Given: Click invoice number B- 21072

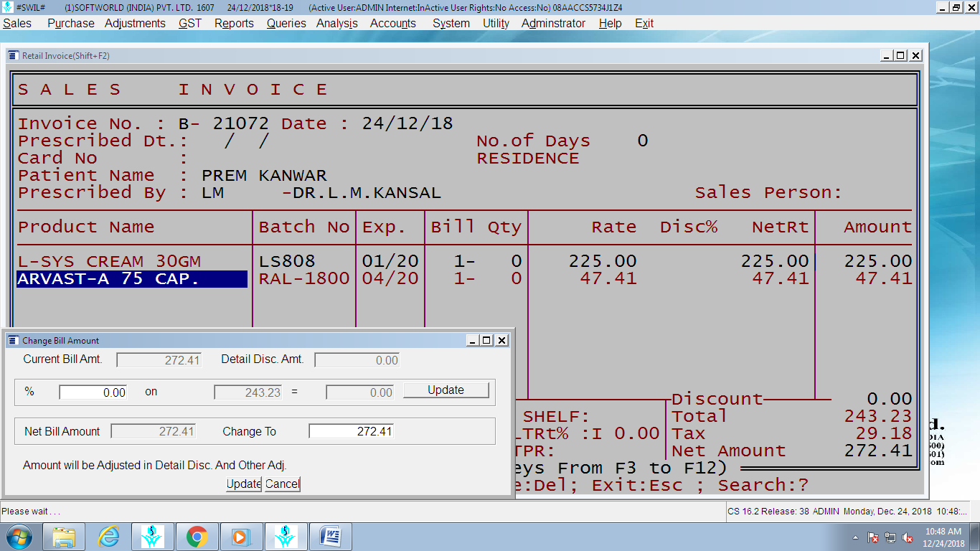Looking at the screenshot, I should [224, 123].
